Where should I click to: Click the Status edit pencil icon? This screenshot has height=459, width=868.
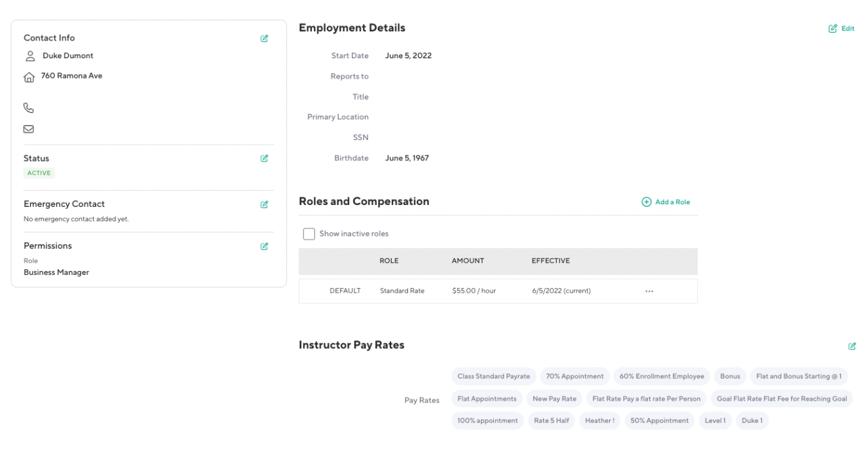pyautogui.click(x=264, y=158)
